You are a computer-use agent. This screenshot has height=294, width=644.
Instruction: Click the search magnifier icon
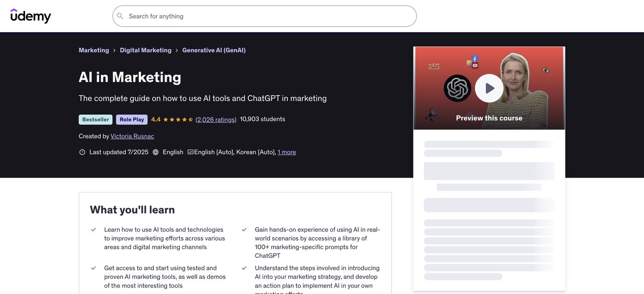(x=120, y=16)
